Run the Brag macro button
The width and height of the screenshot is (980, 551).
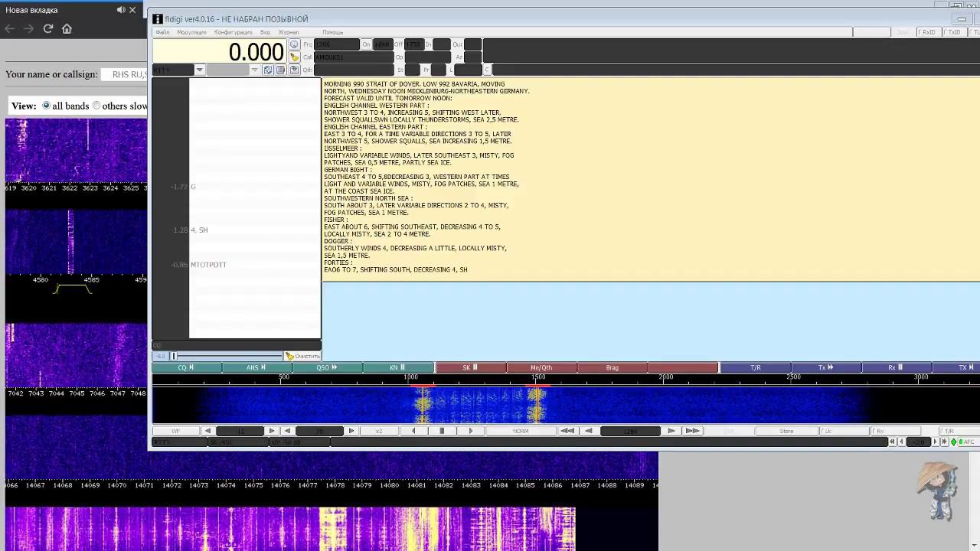[x=612, y=367]
